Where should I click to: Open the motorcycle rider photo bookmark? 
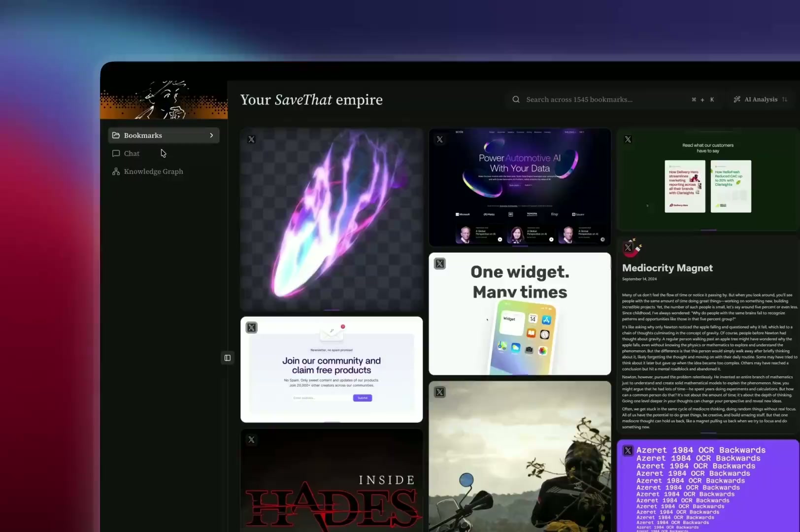520,457
